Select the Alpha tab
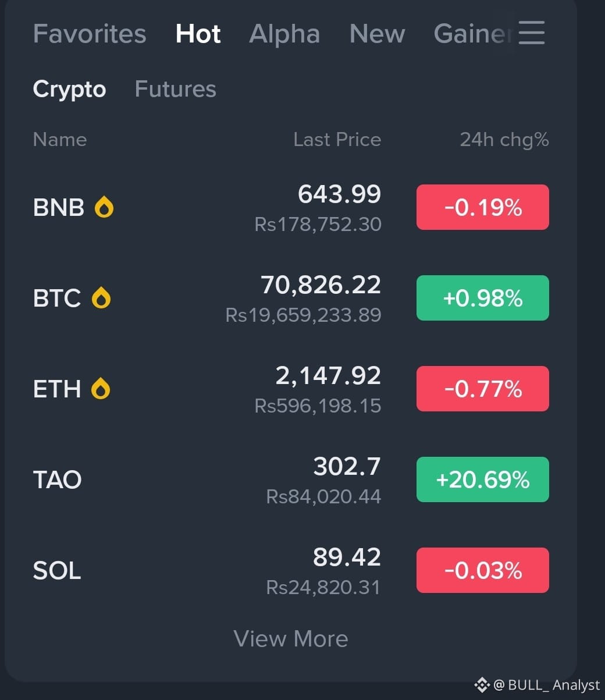 (x=284, y=34)
